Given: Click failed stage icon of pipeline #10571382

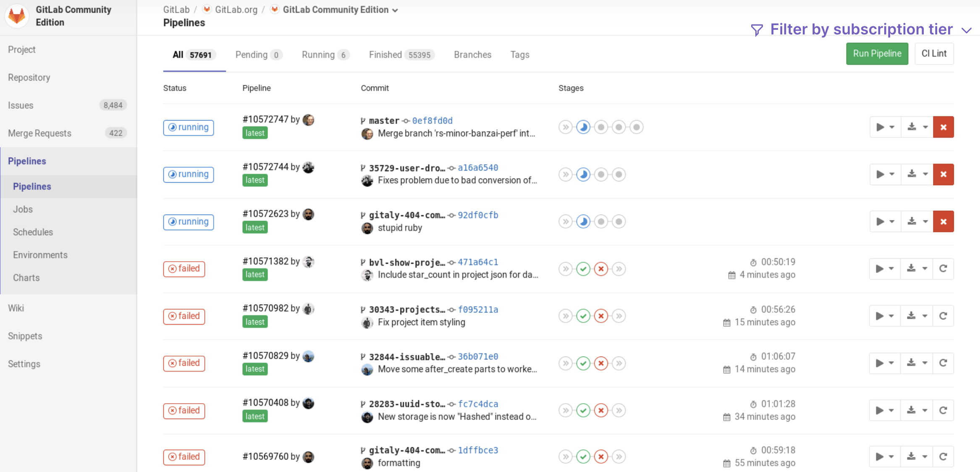Looking at the screenshot, I should click(601, 269).
